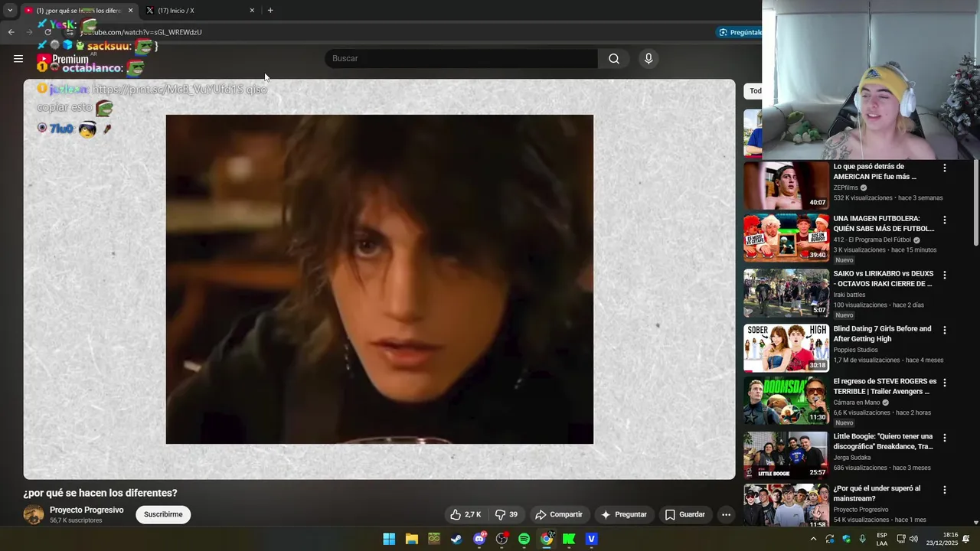Open Steam from the taskbar

coord(456,539)
